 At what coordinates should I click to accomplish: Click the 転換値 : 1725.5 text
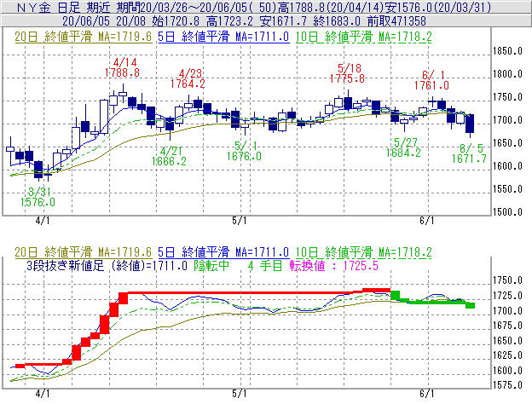coord(334,266)
